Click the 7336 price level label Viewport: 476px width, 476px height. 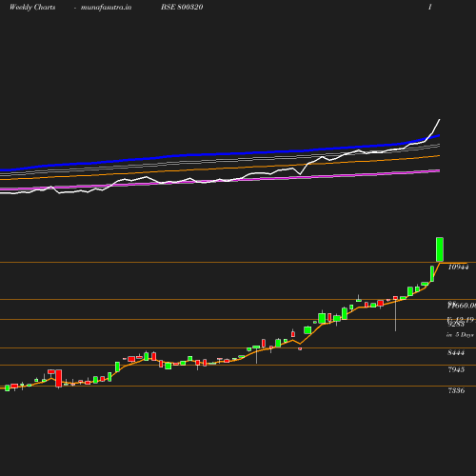coord(456,390)
